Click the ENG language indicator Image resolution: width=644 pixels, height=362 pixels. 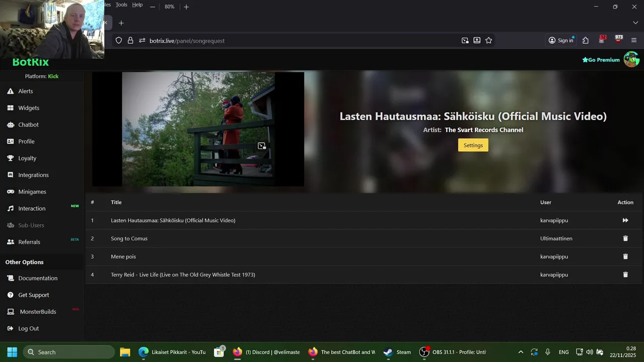564,352
